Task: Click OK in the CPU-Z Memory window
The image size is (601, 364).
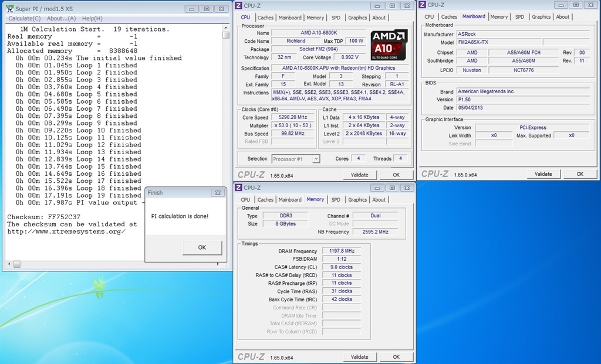Action: coord(396,357)
